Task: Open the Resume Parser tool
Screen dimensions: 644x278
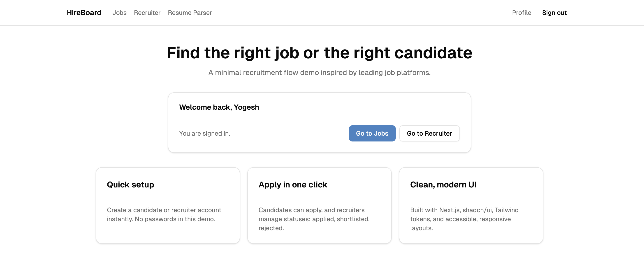Action: pyautogui.click(x=190, y=13)
